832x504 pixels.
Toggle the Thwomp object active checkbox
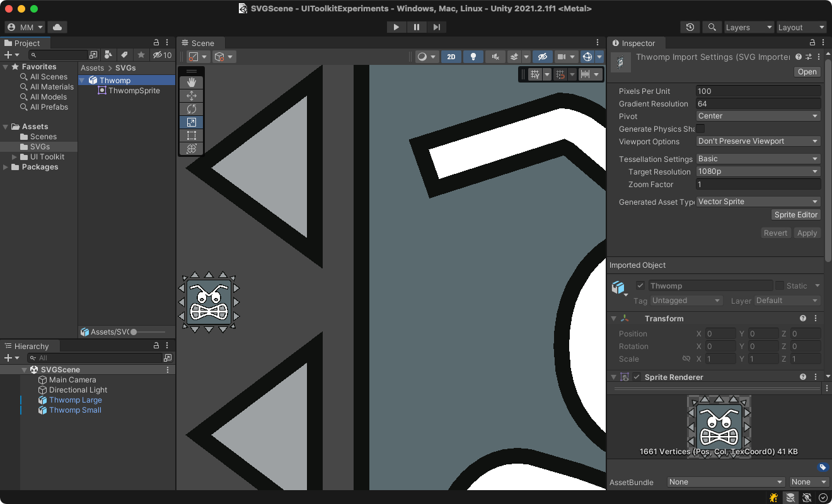point(640,285)
